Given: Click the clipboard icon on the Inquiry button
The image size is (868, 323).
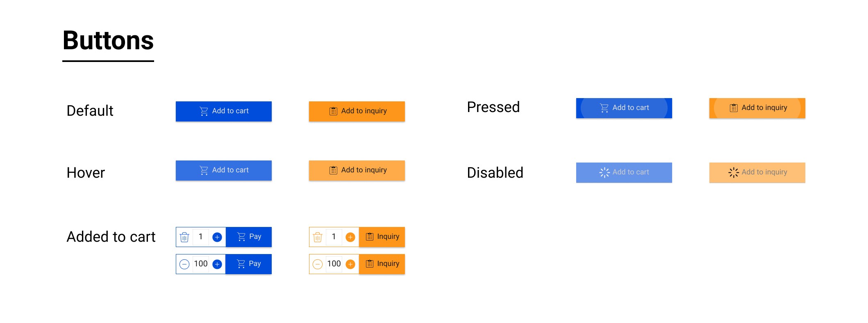Looking at the screenshot, I should 370,237.
